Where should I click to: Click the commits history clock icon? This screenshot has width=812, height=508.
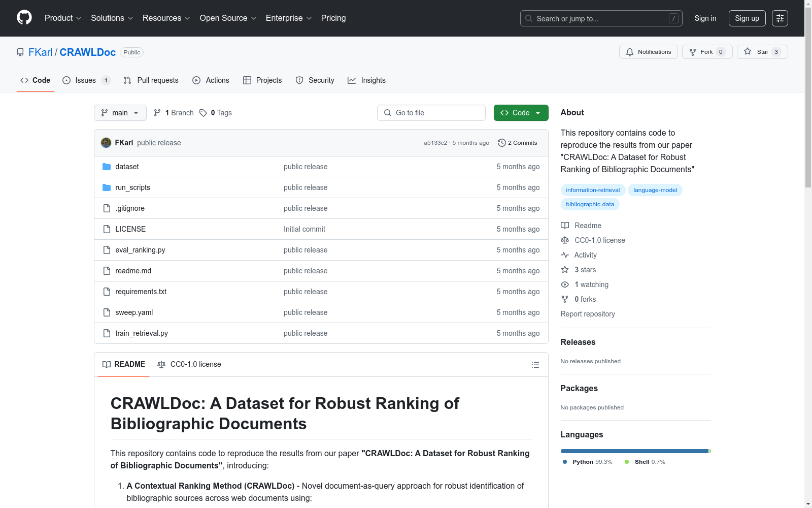pyautogui.click(x=502, y=143)
